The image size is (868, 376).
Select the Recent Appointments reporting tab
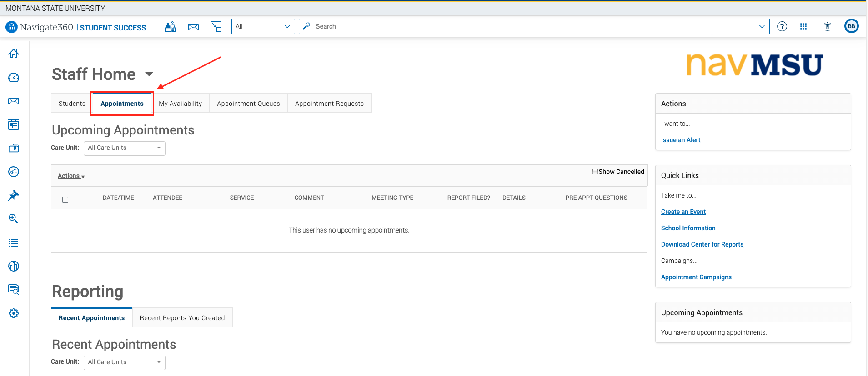pos(91,318)
